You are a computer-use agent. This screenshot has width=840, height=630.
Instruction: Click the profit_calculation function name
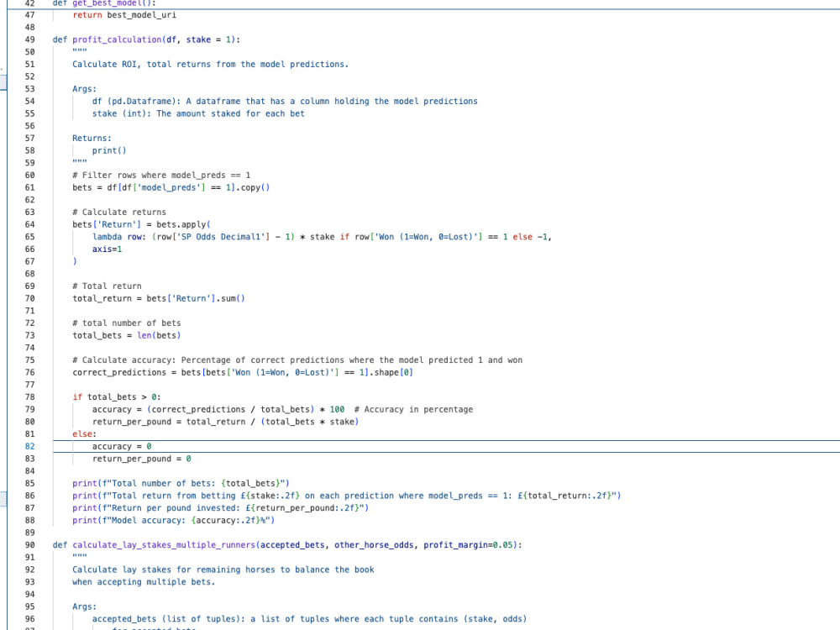(x=117, y=39)
